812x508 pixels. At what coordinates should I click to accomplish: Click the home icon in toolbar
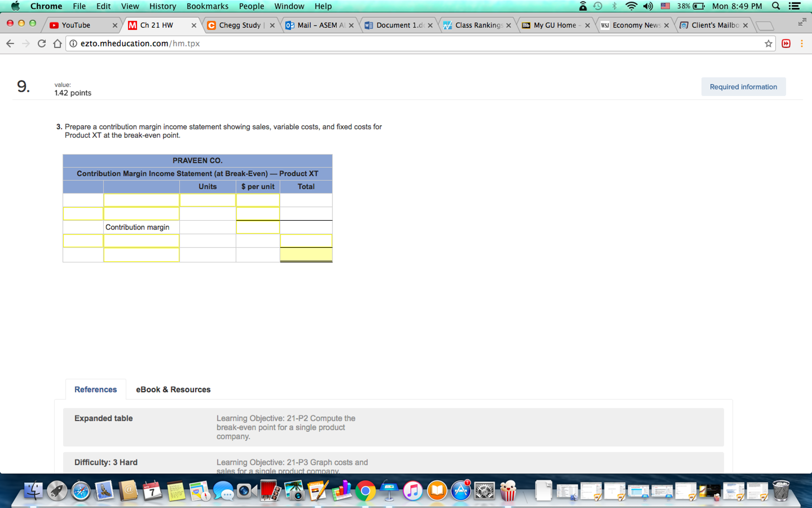tap(58, 44)
